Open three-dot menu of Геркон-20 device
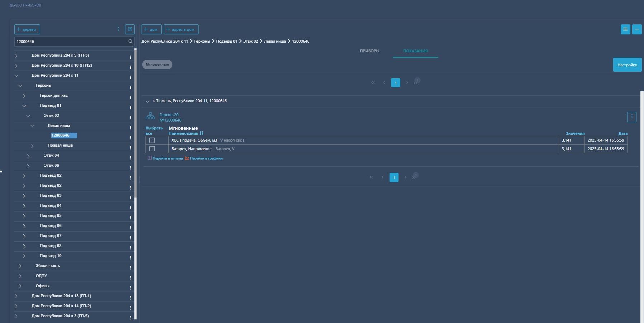The height and width of the screenshot is (323, 644). (x=631, y=117)
